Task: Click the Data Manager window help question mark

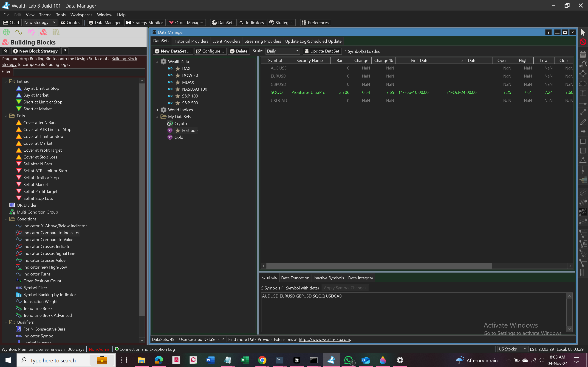Action: pos(548,32)
